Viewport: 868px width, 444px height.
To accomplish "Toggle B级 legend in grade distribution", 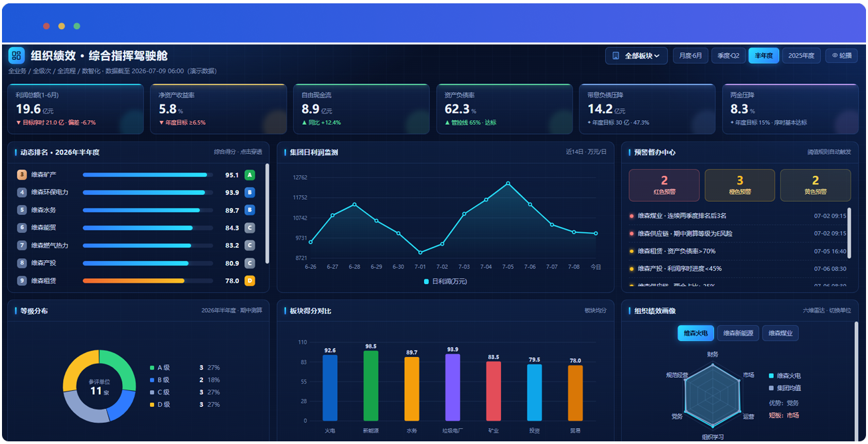I will (161, 380).
